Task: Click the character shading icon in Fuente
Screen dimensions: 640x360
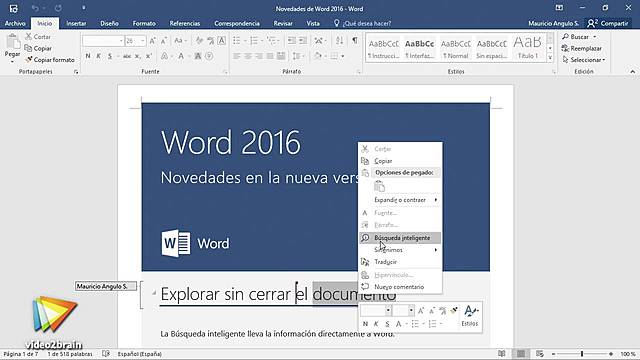Action: click(198, 56)
